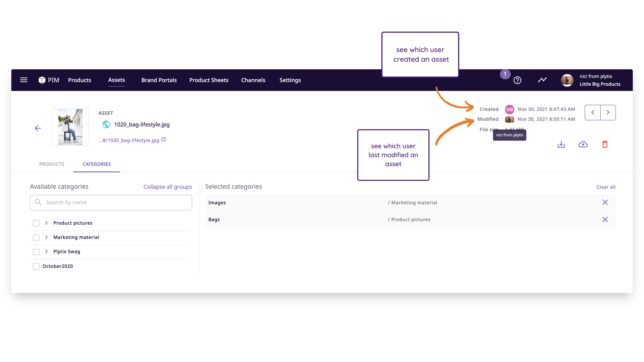
Task: Click the Marketing material category label
Action: coord(76,237)
